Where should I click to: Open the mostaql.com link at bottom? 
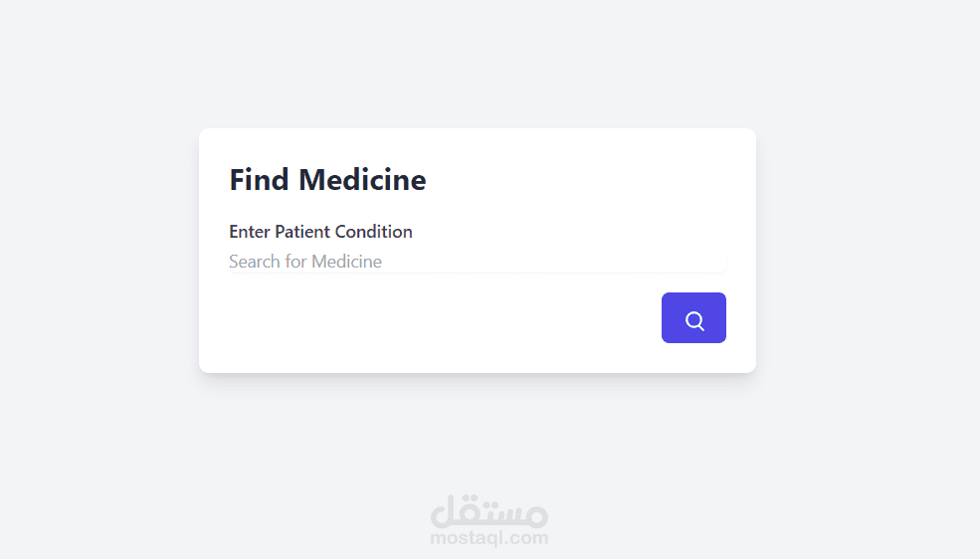click(x=489, y=538)
